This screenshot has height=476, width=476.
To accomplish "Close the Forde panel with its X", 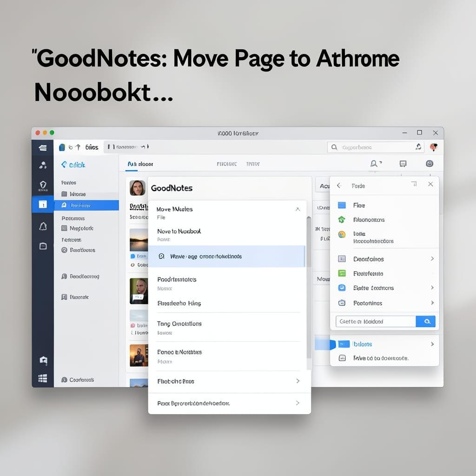I will (430, 184).
